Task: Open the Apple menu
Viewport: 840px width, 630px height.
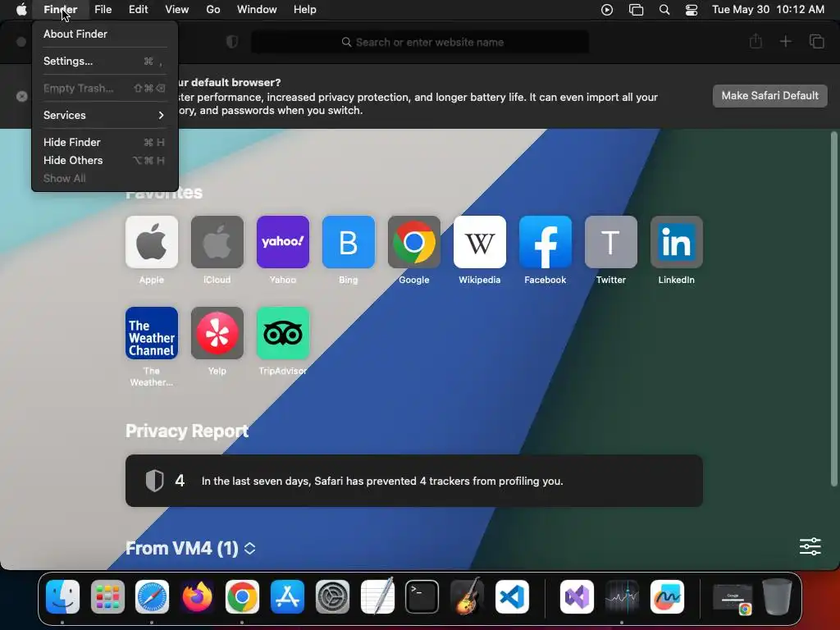Action: 21,10
